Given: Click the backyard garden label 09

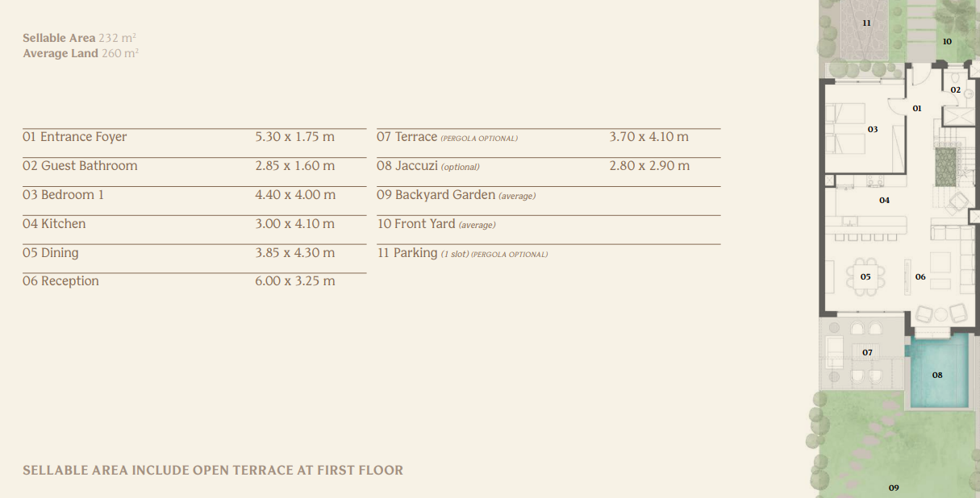Looking at the screenshot, I should click(x=894, y=488).
